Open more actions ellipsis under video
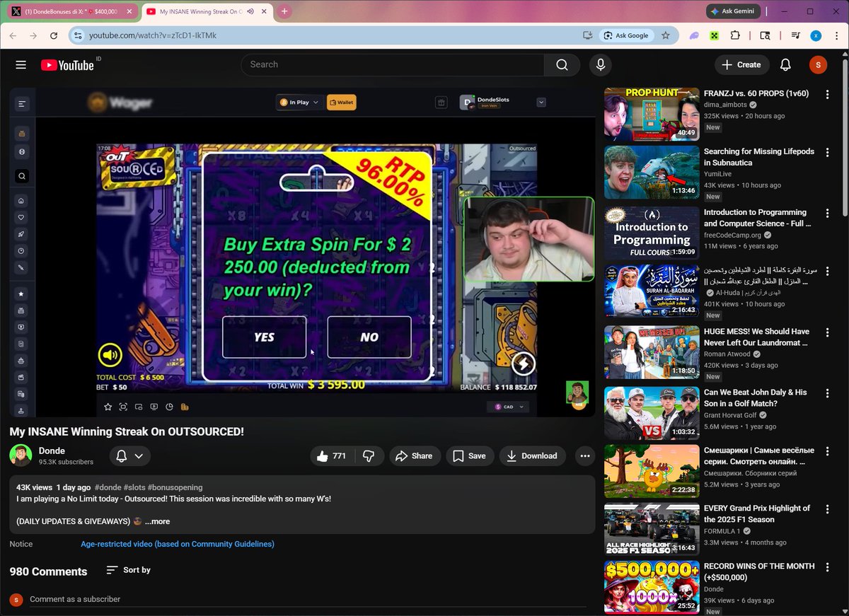This screenshot has height=616, width=849. [x=585, y=456]
